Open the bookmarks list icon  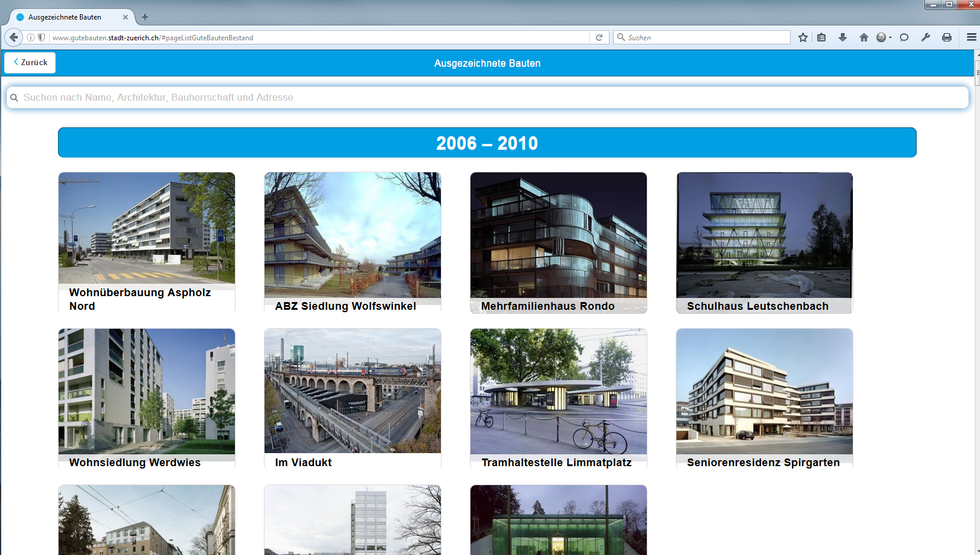coord(821,37)
